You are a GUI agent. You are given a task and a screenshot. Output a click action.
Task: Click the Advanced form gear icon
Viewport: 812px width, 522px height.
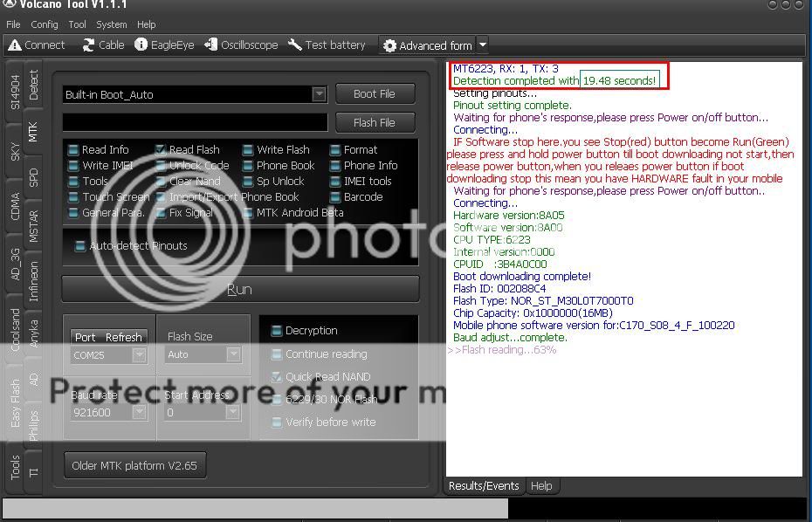[389, 45]
